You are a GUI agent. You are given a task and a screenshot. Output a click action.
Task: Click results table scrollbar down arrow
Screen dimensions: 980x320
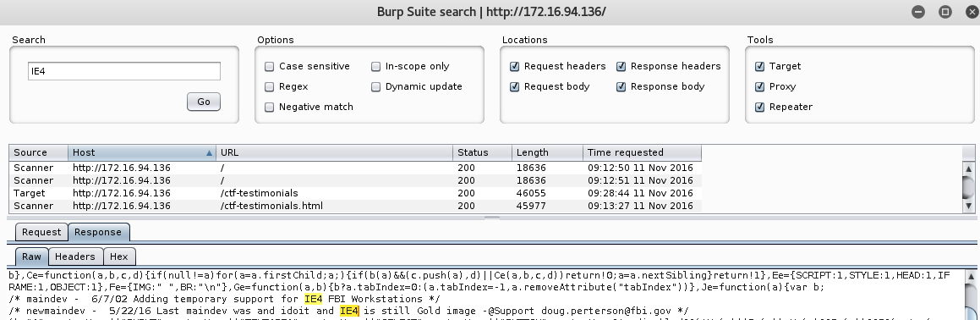pyautogui.click(x=969, y=206)
